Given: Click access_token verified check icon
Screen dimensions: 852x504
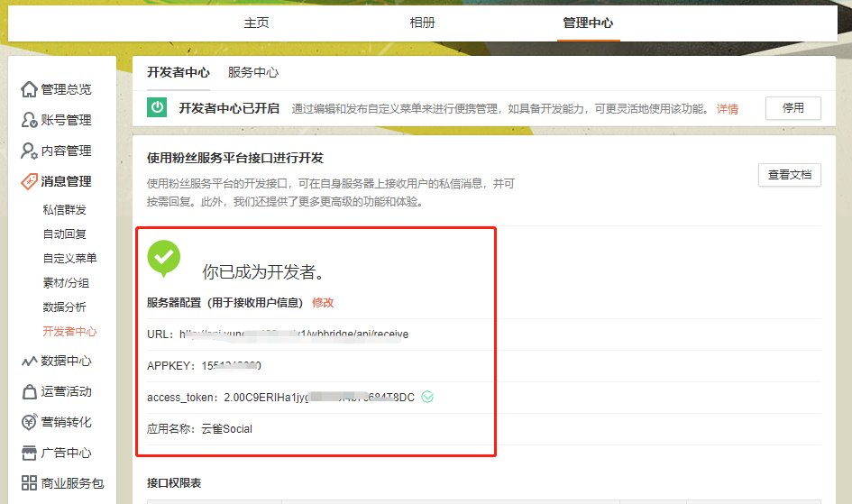Looking at the screenshot, I should click(x=427, y=397).
